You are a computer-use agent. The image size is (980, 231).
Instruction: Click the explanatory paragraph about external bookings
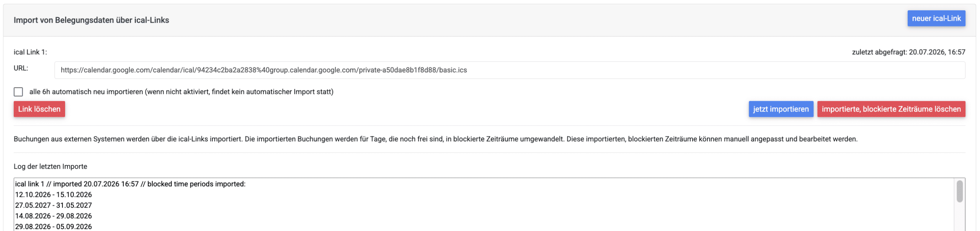coord(436,139)
